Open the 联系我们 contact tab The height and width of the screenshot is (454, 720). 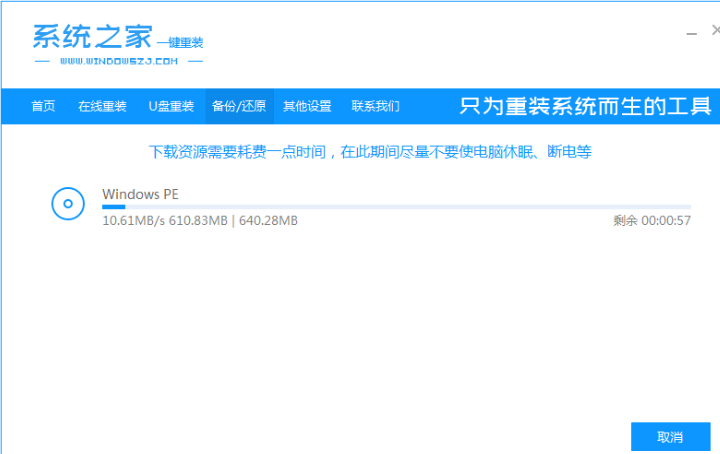375,106
